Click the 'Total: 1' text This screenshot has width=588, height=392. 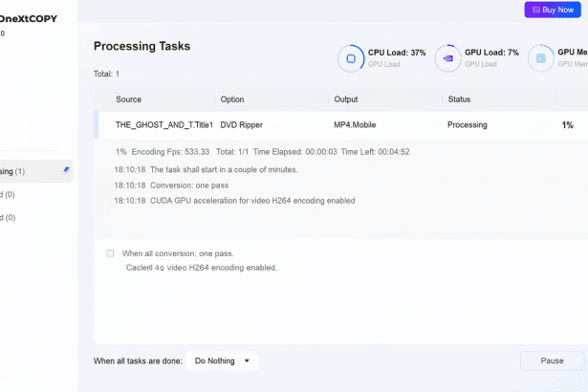106,74
